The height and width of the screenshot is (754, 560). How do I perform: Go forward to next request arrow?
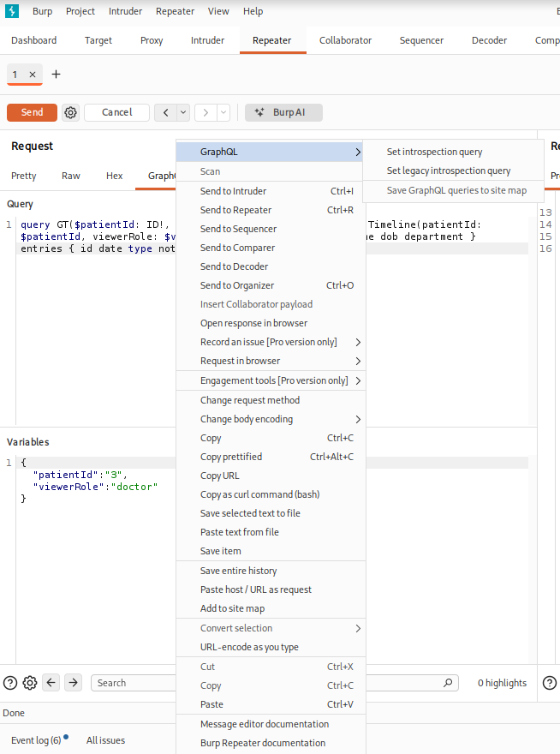pos(206,112)
